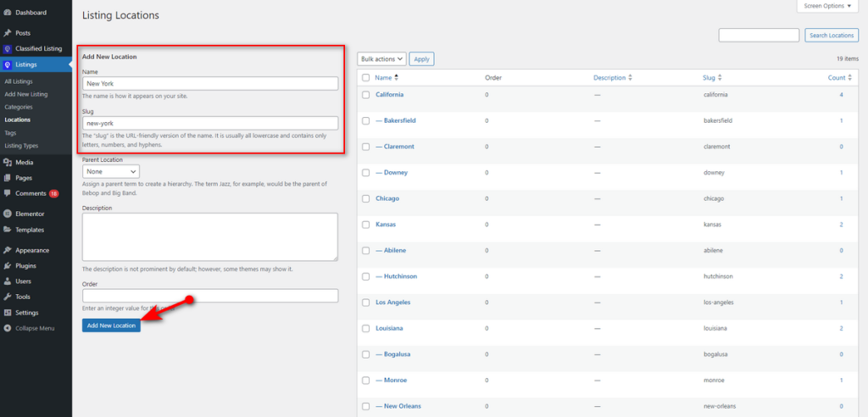
Task: Click the Search Locations button
Action: [832, 36]
